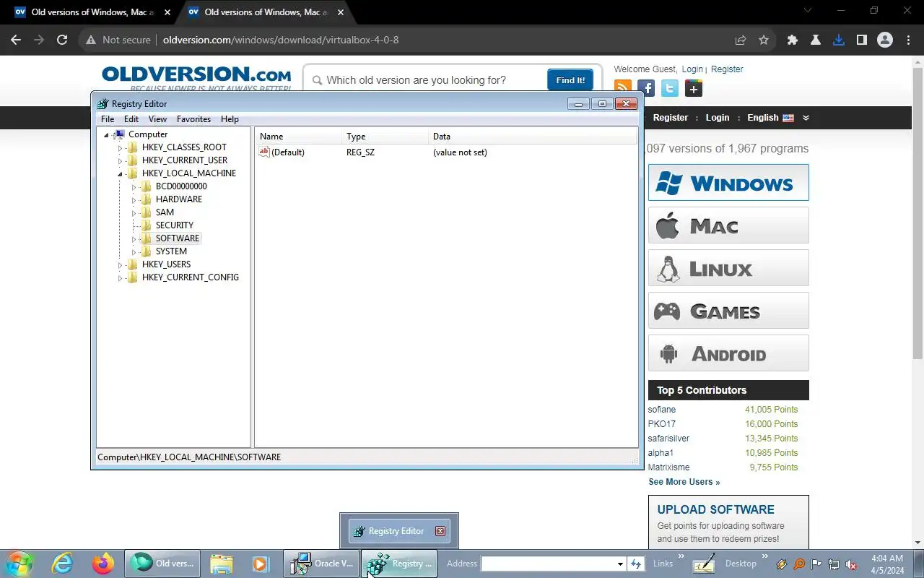
Task: Reload the page in Chrome
Action: click(62, 40)
